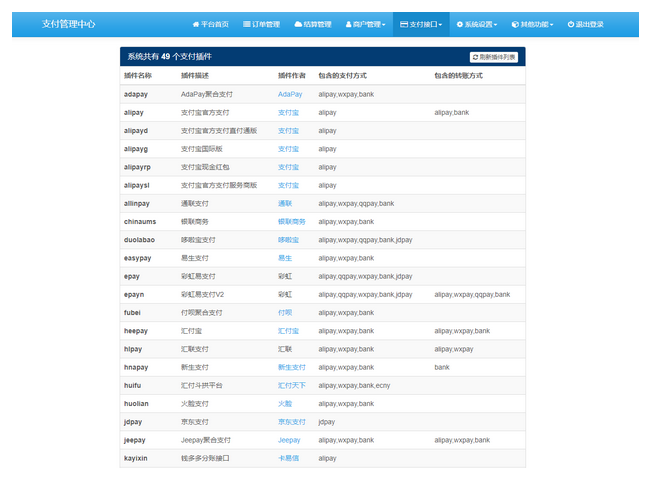Image resolution: width=651 pixels, height=485 pixels.
Task: Click the gear icon beside 系统设置
Action: [460, 24]
